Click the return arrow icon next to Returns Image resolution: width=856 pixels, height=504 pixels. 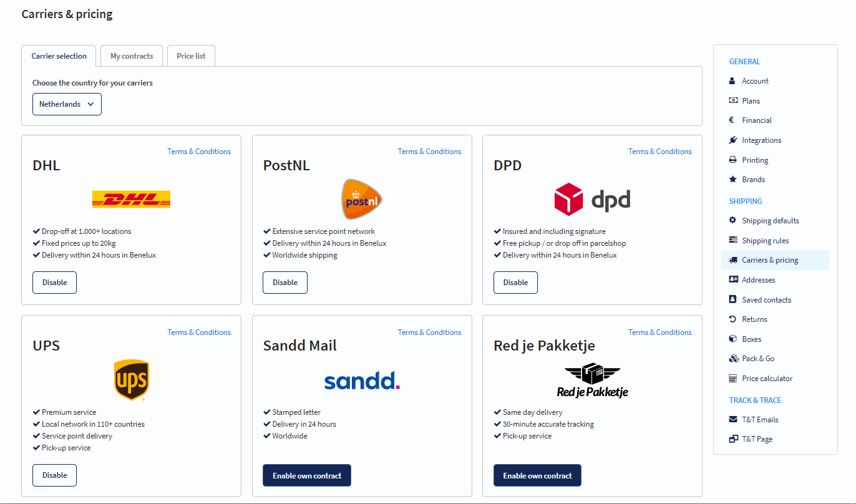[732, 319]
